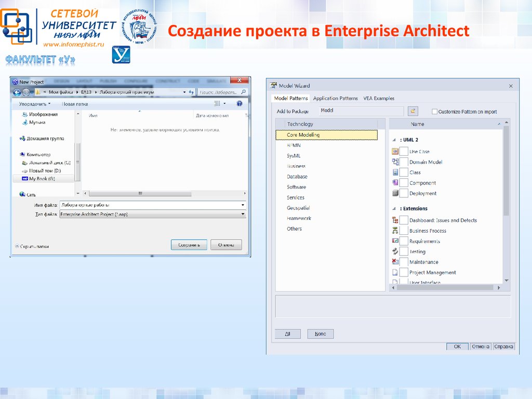The height and width of the screenshot is (399, 532).
Task: Click the Сохранить button
Action: (189, 245)
